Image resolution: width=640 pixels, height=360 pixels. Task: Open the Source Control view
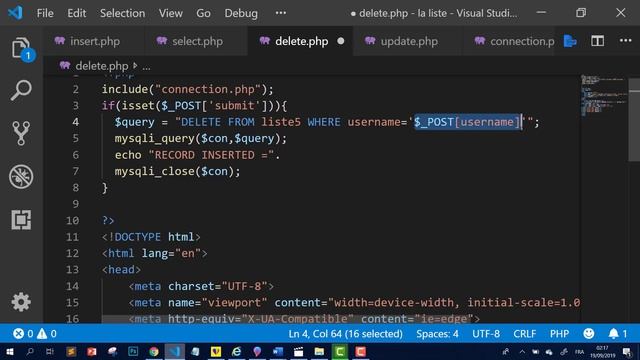[x=21, y=133]
